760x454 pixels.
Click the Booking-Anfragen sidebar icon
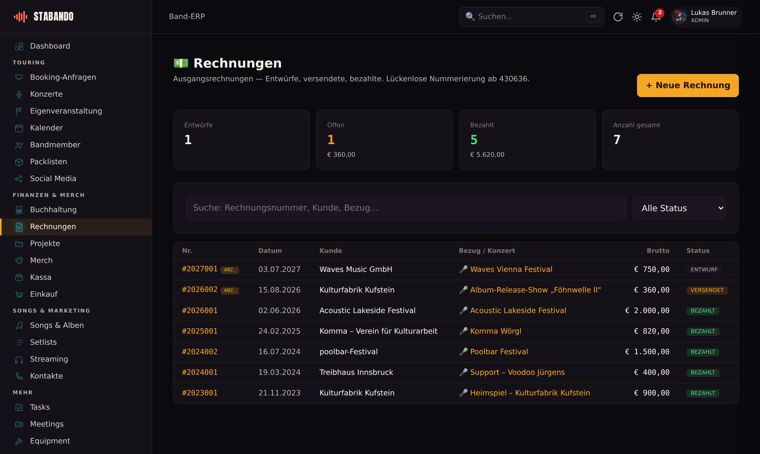(x=19, y=77)
